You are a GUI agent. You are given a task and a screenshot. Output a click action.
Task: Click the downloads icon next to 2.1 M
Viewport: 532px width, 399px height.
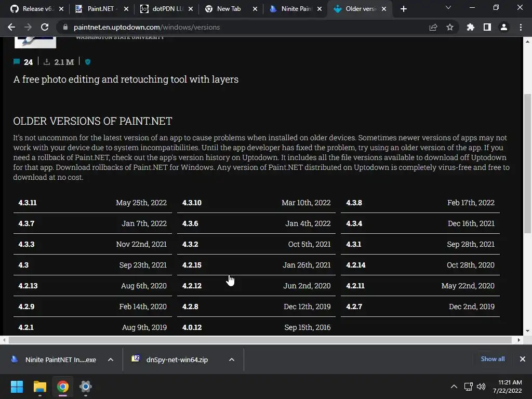(47, 62)
